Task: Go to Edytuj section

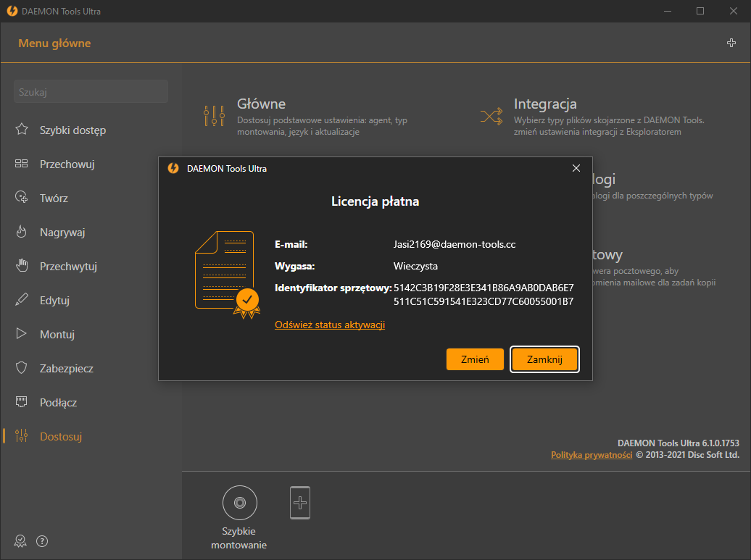Action: pos(54,300)
